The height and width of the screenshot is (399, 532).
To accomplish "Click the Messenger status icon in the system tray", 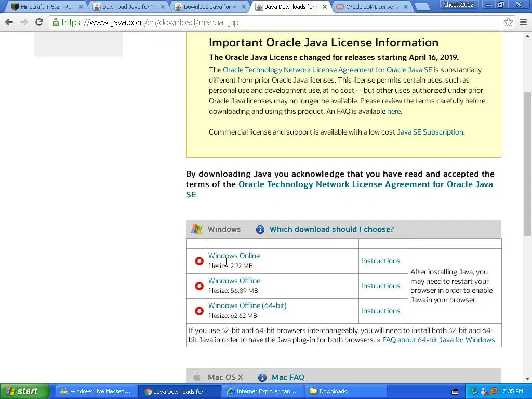I will (x=484, y=392).
